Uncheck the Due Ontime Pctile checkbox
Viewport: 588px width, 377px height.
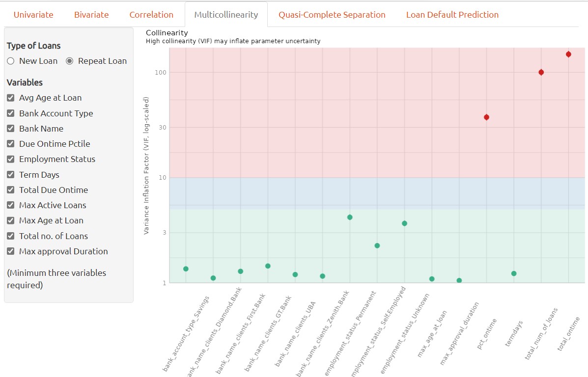point(11,144)
